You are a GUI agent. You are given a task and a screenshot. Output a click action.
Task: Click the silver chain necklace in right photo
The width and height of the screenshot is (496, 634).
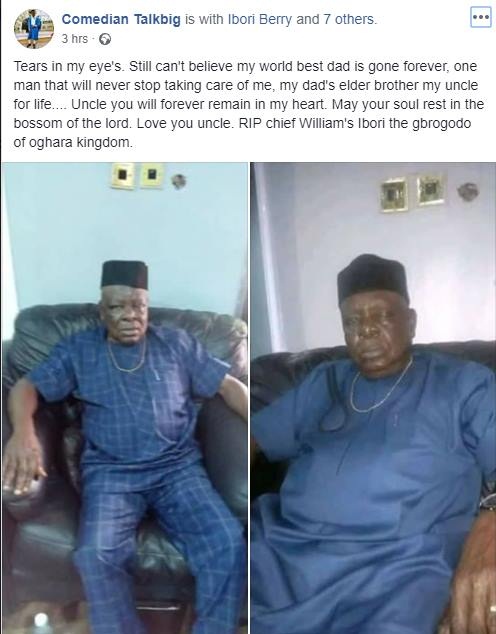378,387
